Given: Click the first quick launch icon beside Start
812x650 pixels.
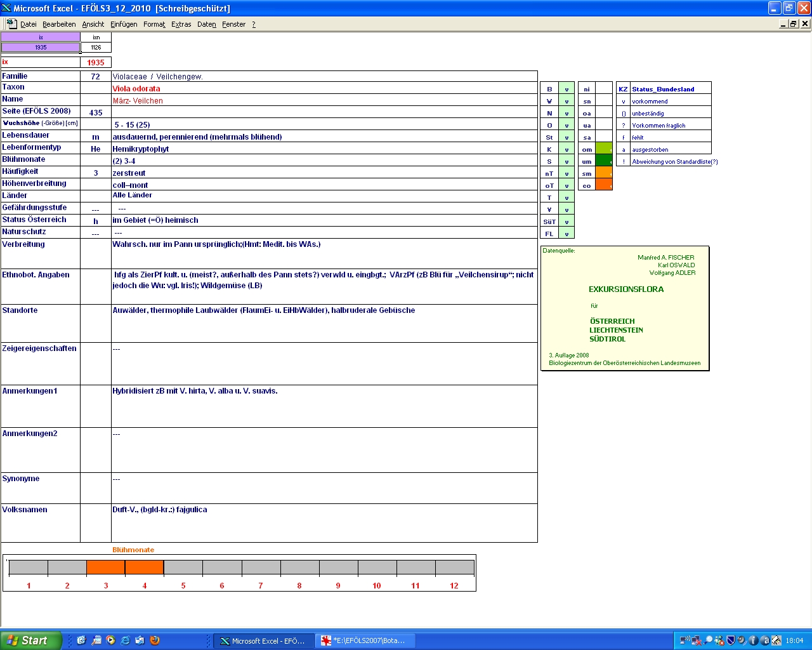Looking at the screenshot, I should 81,640.
